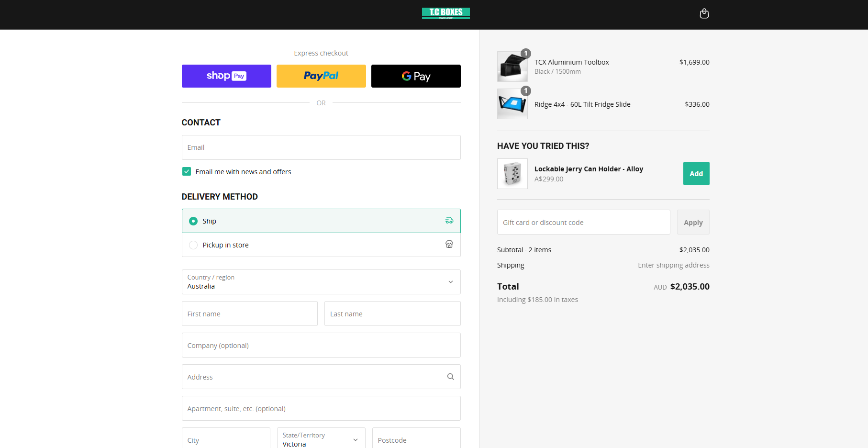Select Pickup in store

point(193,245)
